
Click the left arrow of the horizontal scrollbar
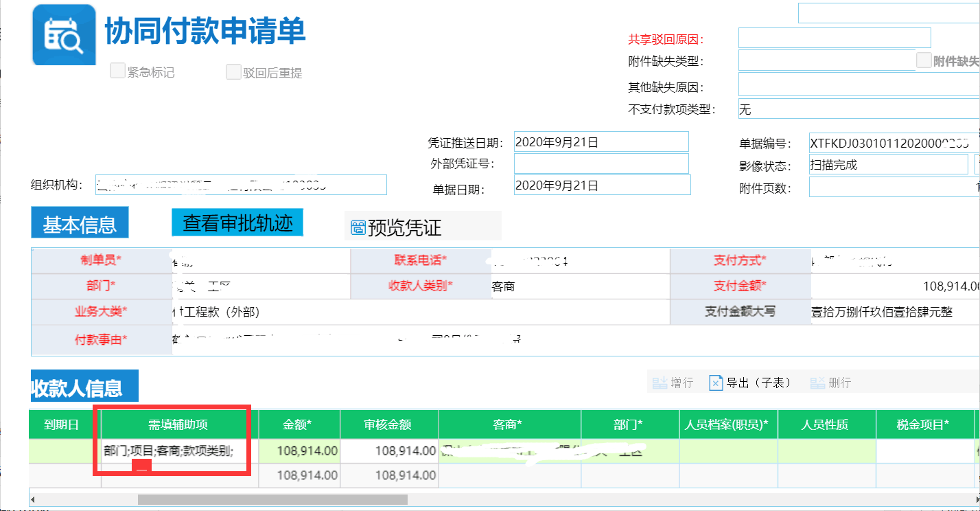click(34, 499)
